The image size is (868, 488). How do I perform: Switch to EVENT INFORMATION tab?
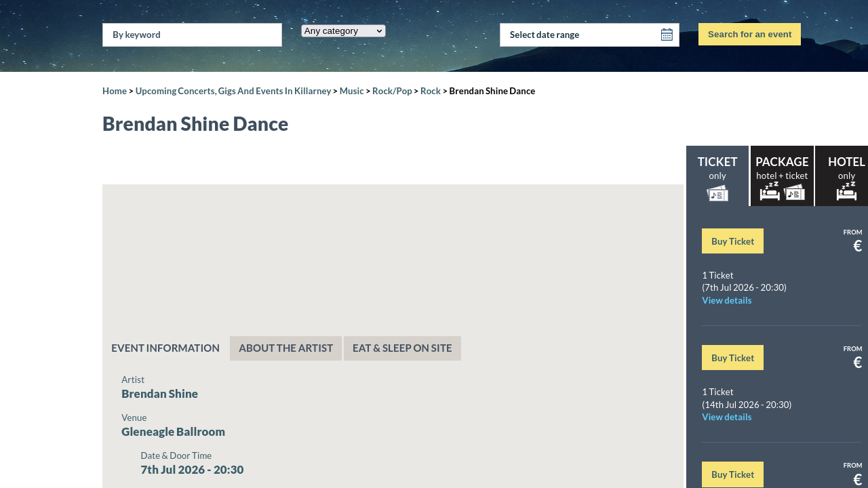coord(165,348)
